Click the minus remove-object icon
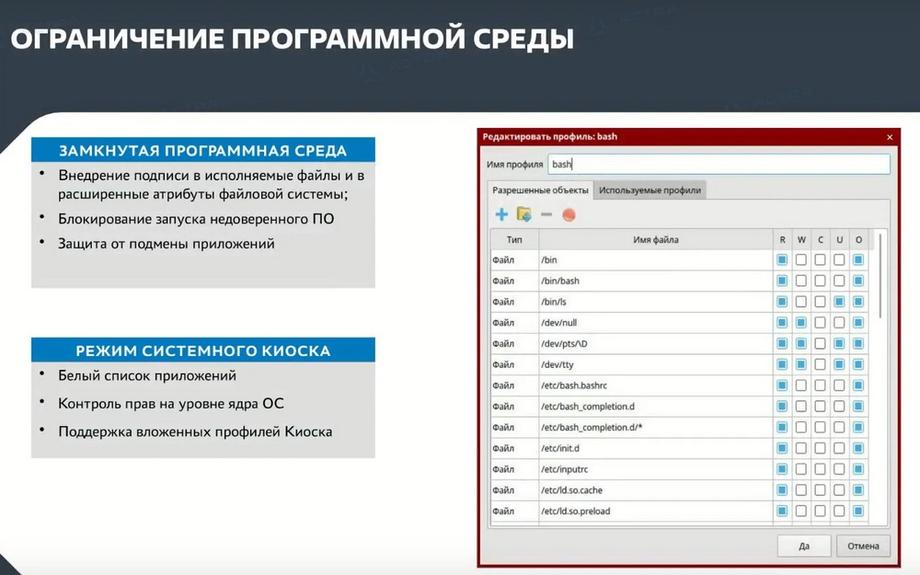The image size is (920, 575). [x=546, y=215]
